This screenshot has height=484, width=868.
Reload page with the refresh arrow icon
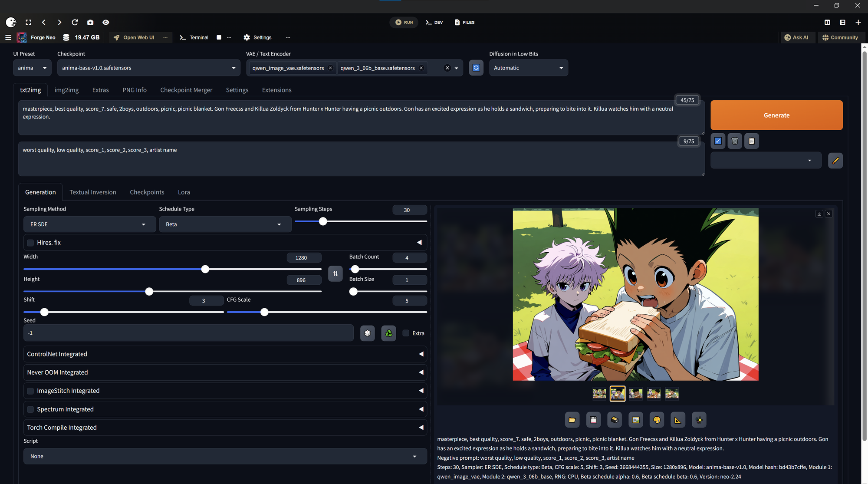click(x=75, y=22)
